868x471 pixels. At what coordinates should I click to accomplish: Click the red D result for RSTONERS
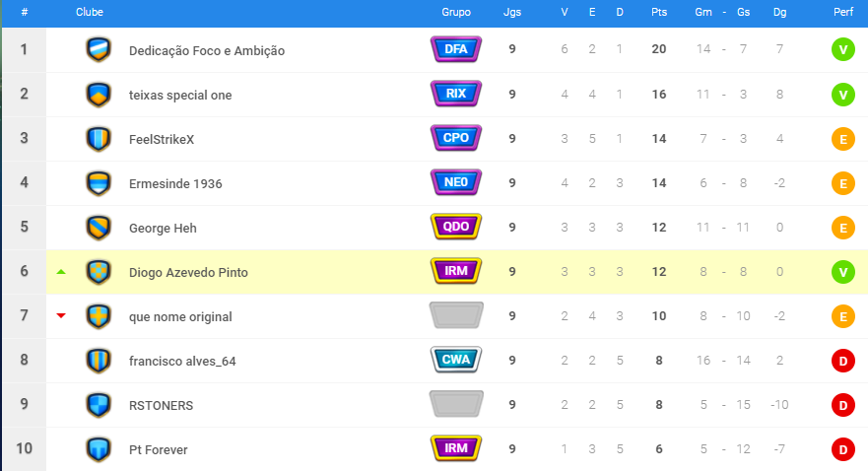coord(843,405)
